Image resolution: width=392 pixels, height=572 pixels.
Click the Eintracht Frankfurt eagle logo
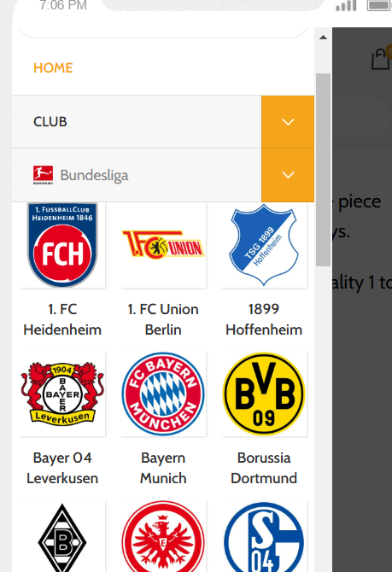[x=163, y=536]
